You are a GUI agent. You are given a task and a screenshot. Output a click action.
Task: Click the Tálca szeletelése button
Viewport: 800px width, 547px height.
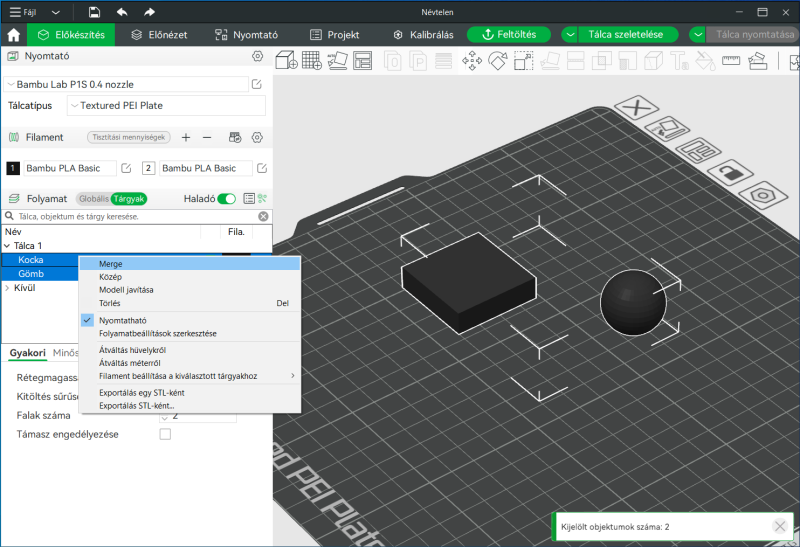[x=629, y=35]
